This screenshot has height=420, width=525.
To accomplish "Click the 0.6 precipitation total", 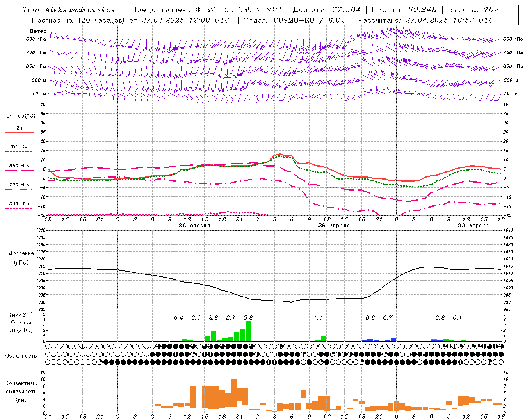I will (x=370, y=318).
